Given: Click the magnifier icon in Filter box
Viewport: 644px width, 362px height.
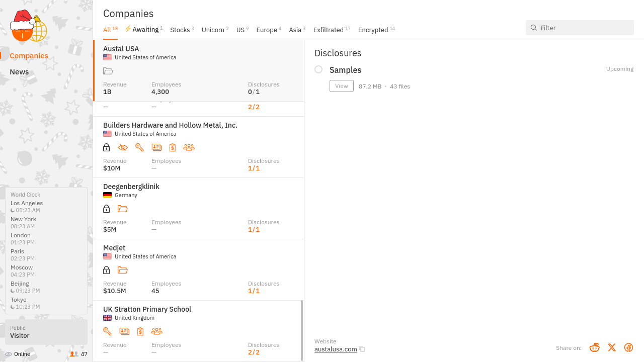Looking at the screenshot, I should [x=534, y=28].
